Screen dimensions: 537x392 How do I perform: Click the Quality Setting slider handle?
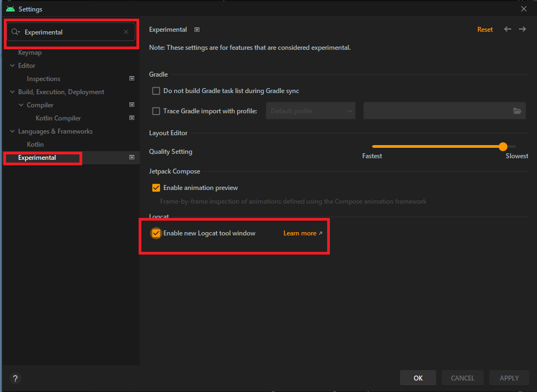point(503,146)
